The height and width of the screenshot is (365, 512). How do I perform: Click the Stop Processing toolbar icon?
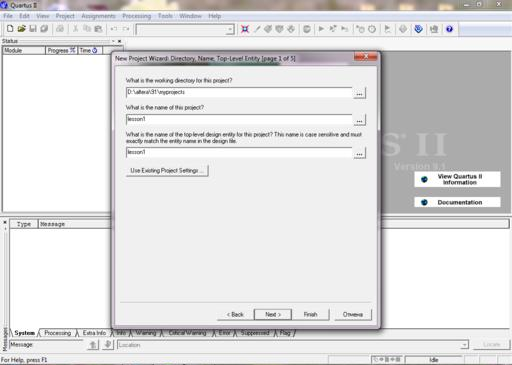point(307,29)
